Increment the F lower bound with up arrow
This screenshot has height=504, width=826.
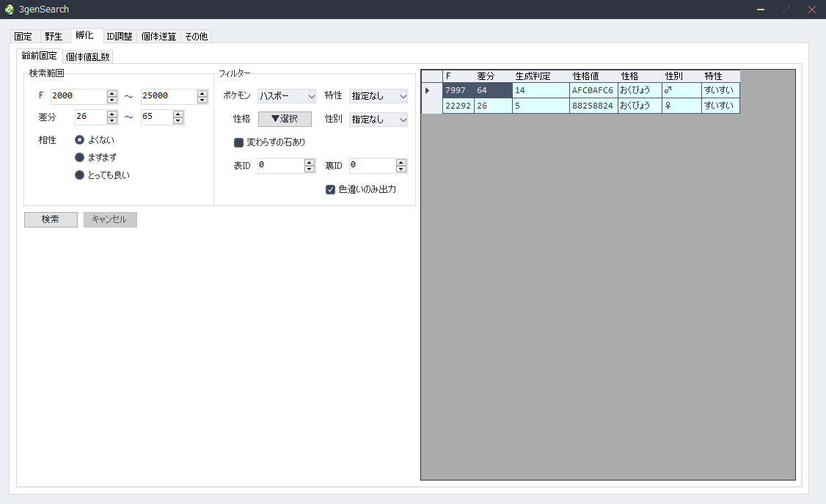(x=111, y=92)
